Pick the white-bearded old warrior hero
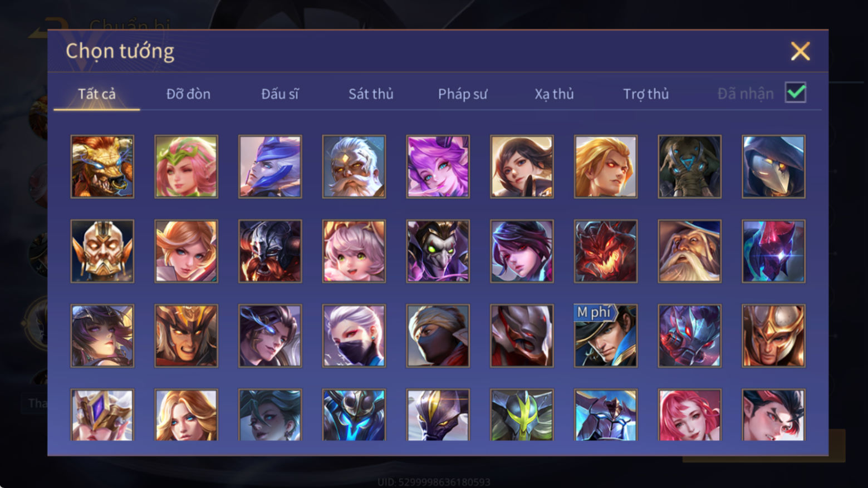The height and width of the screenshot is (488, 868). (x=354, y=166)
